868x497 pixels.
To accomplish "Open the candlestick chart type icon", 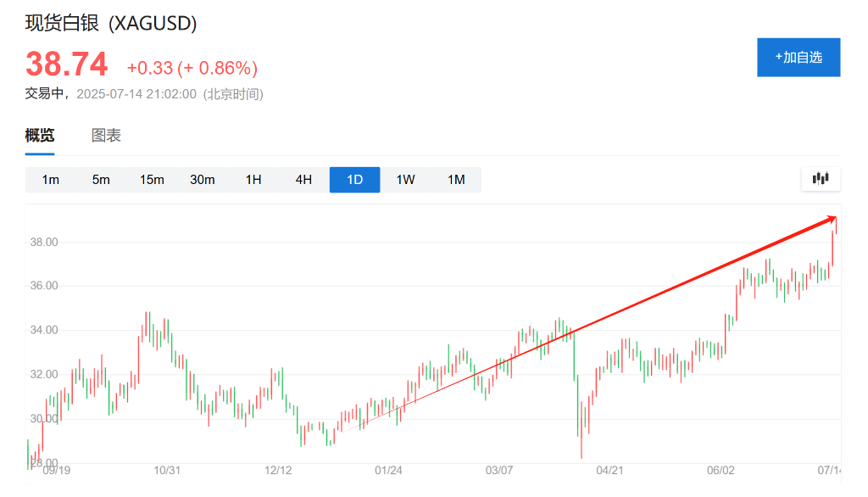I will point(820,179).
